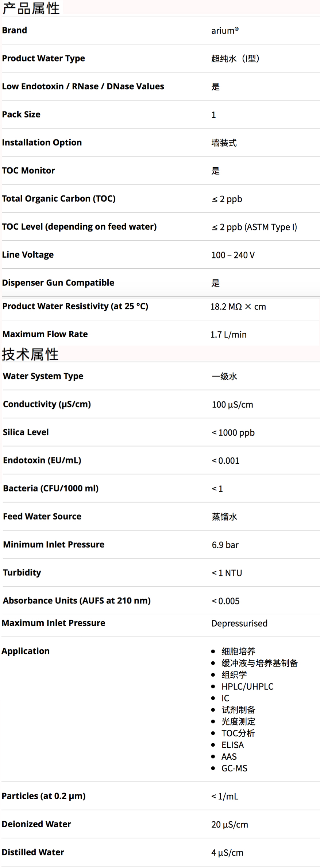
Task: Click the ≤ 2 ppb (ASTM Type I) value
Action: tap(254, 227)
